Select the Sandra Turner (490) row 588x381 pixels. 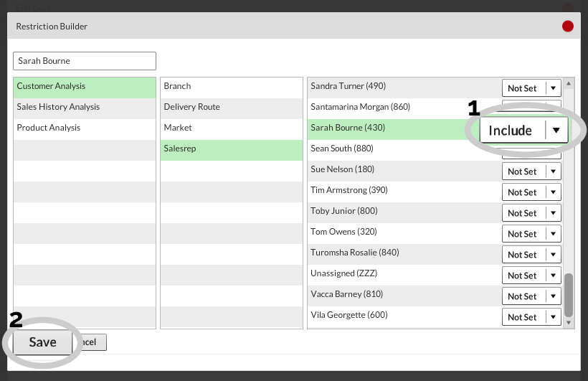(x=435, y=88)
